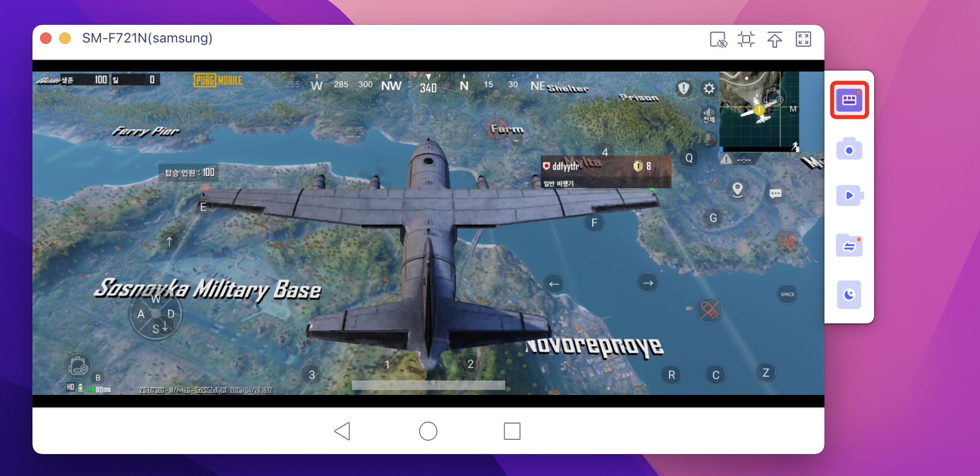Pin window on top with arrow icon
The width and height of the screenshot is (980, 476).
point(775,40)
